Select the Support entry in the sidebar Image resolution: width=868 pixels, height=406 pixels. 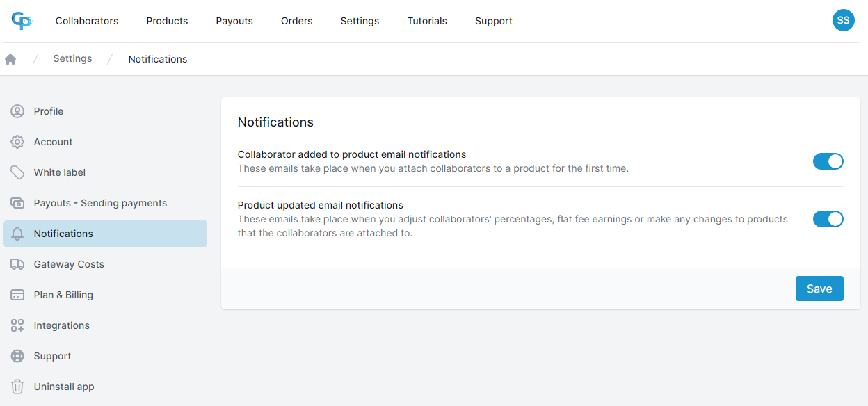click(x=51, y=356)
